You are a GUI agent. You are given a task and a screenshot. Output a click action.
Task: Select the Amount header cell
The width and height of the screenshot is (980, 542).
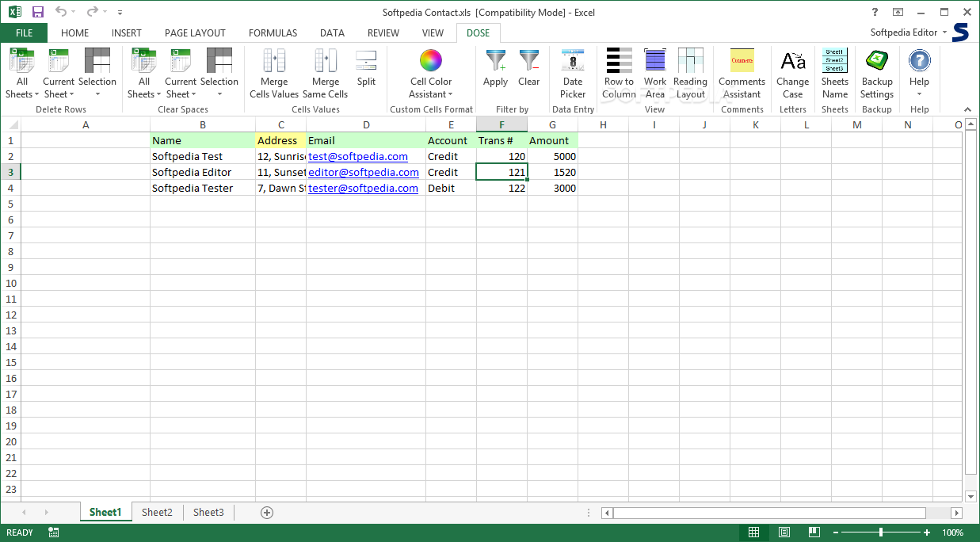pos(552,140)
